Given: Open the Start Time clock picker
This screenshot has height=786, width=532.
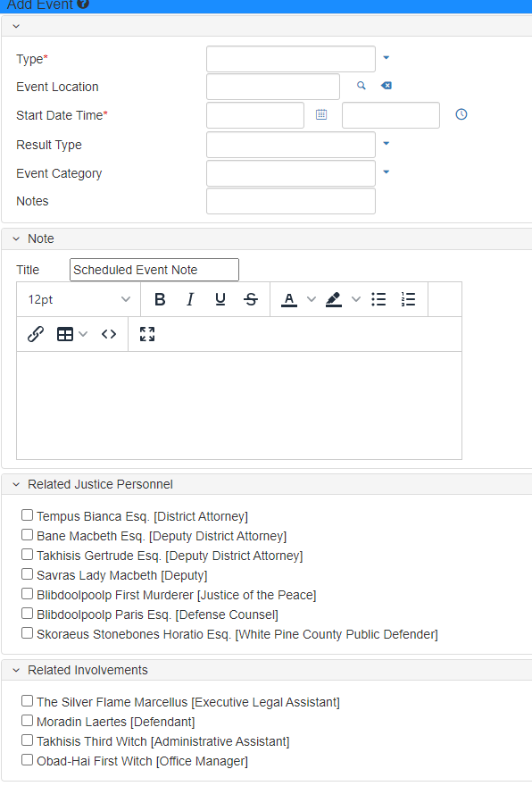Looking at the screenshot, I should (461, 114).
